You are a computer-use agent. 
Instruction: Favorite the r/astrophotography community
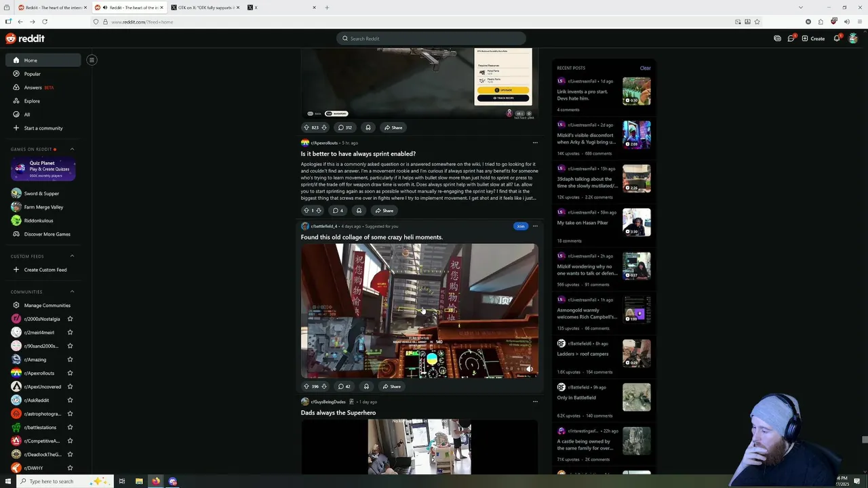point(70,414)
